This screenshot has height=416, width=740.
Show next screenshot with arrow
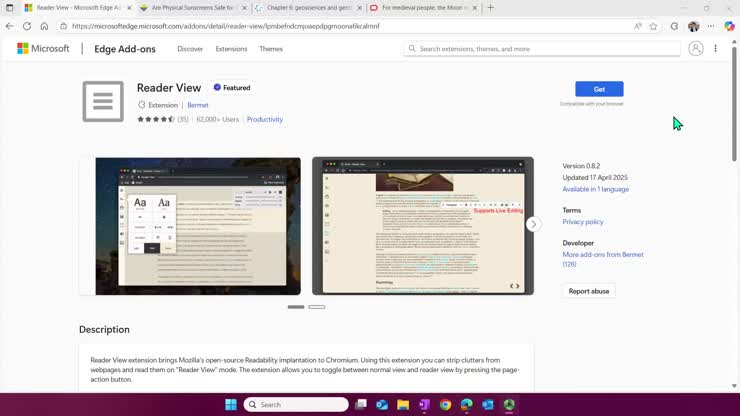coord(534,224)
